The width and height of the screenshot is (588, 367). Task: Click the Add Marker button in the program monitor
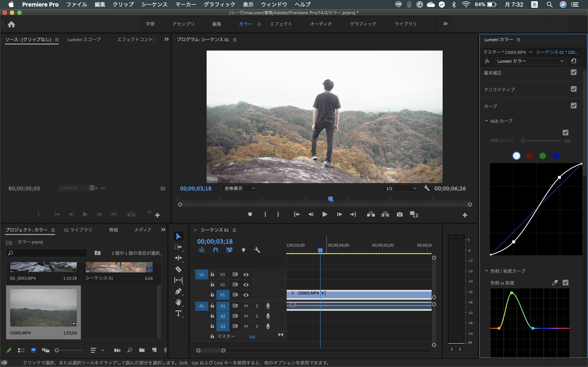(250, 214)
